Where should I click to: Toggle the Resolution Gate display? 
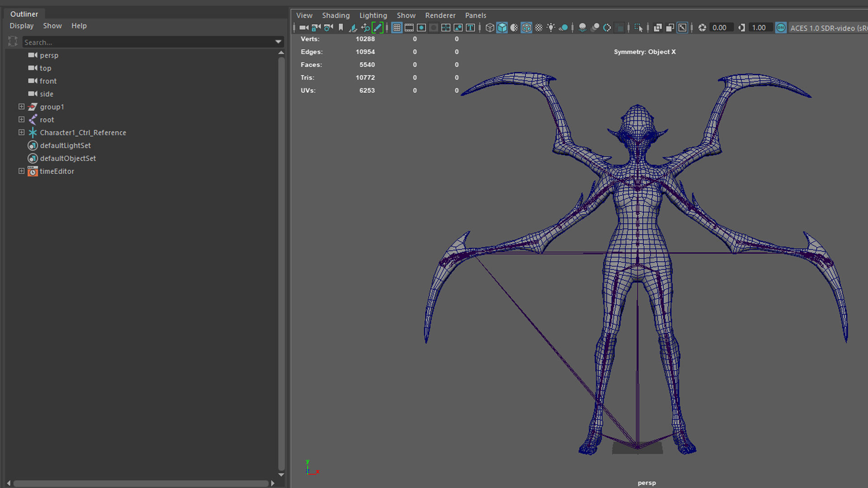tap(421, 28)
